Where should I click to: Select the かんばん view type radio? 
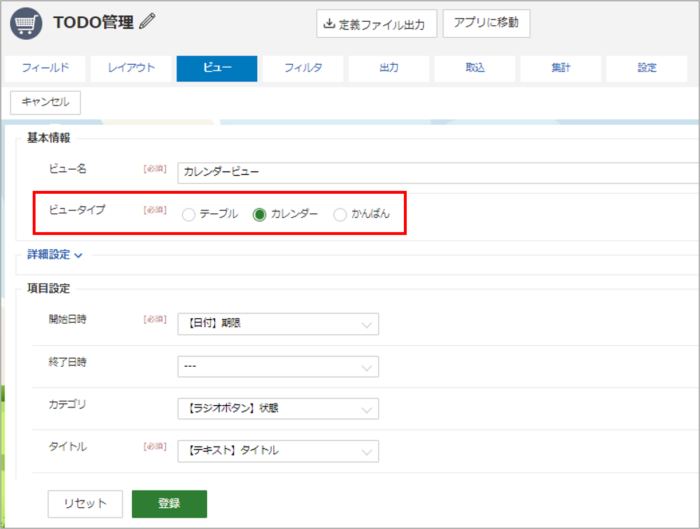340,215
